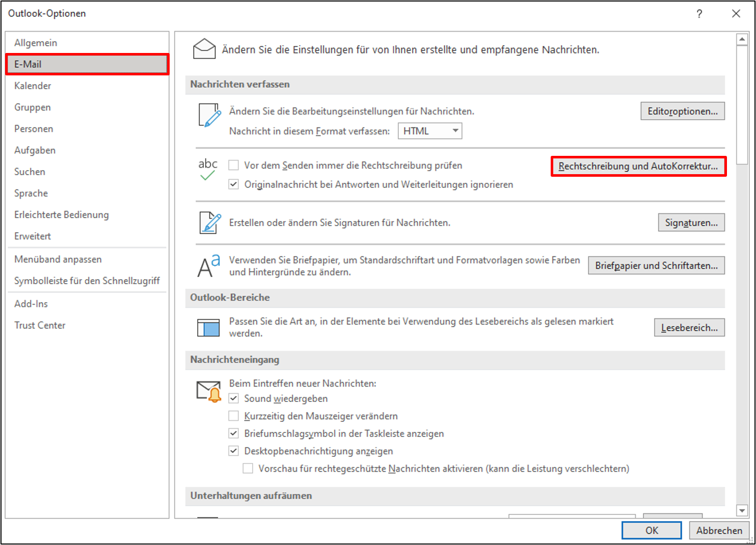756x545 pixels.
Task: Click Abbrechen to cancel
Action: pos(719,530)
